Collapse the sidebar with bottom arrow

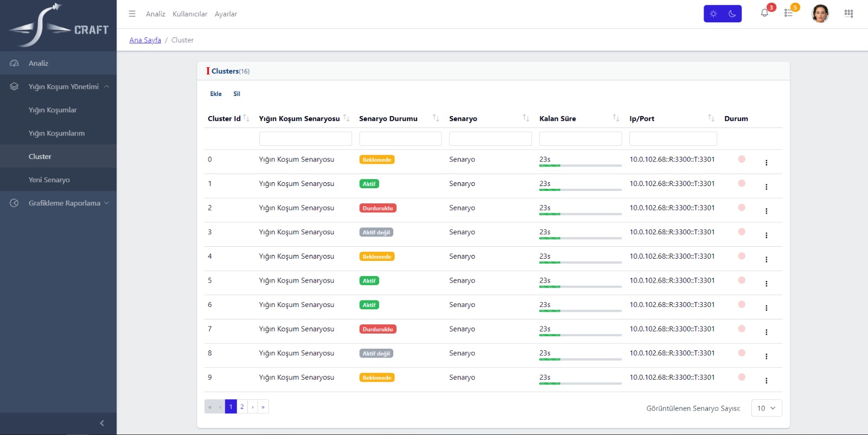tap(101, 423)
